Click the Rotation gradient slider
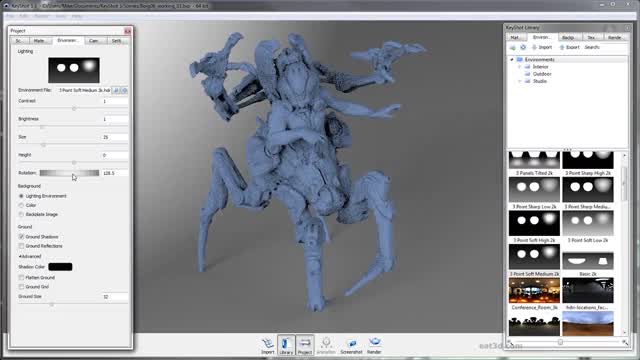 [69, 173]
